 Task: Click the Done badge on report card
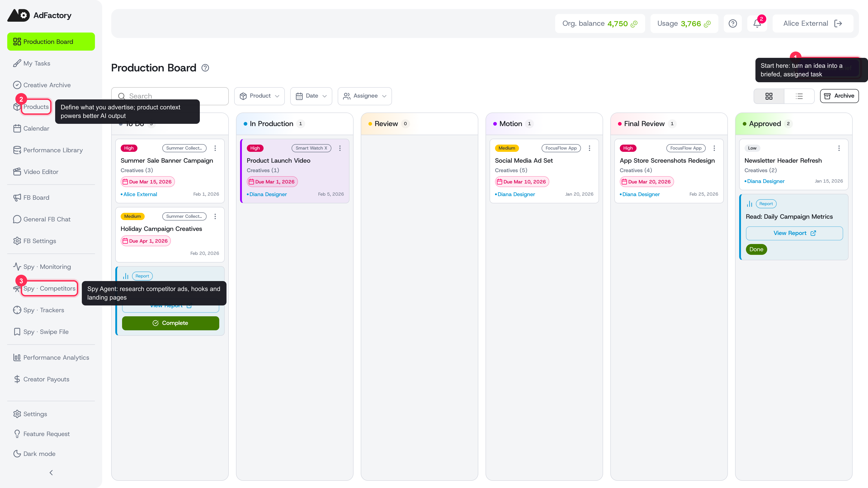pos(756,249)
